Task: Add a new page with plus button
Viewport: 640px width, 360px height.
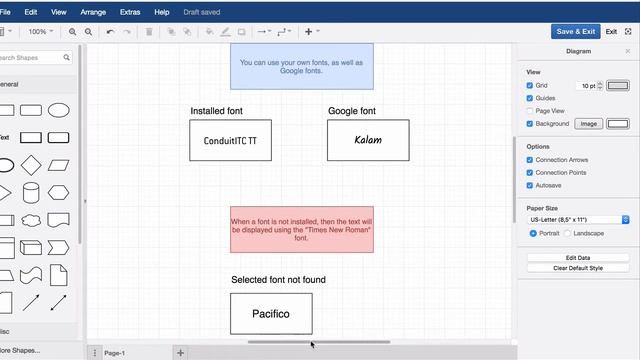Action: pos(180,353)
